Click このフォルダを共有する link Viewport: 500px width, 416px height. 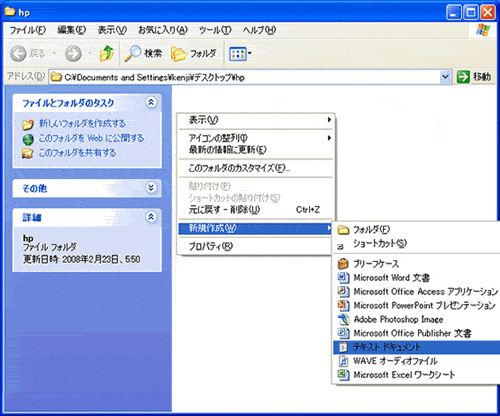[x=77, y=153]
